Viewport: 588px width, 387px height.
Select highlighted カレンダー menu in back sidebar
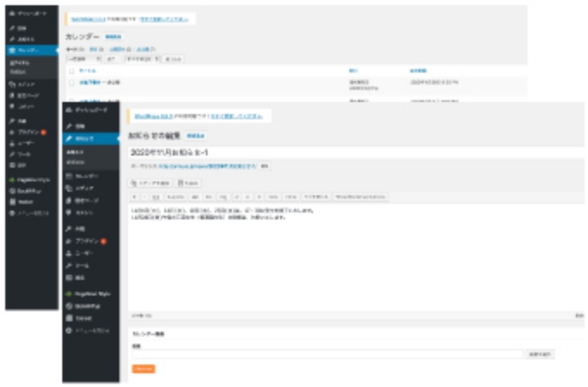tap(28, 50)
